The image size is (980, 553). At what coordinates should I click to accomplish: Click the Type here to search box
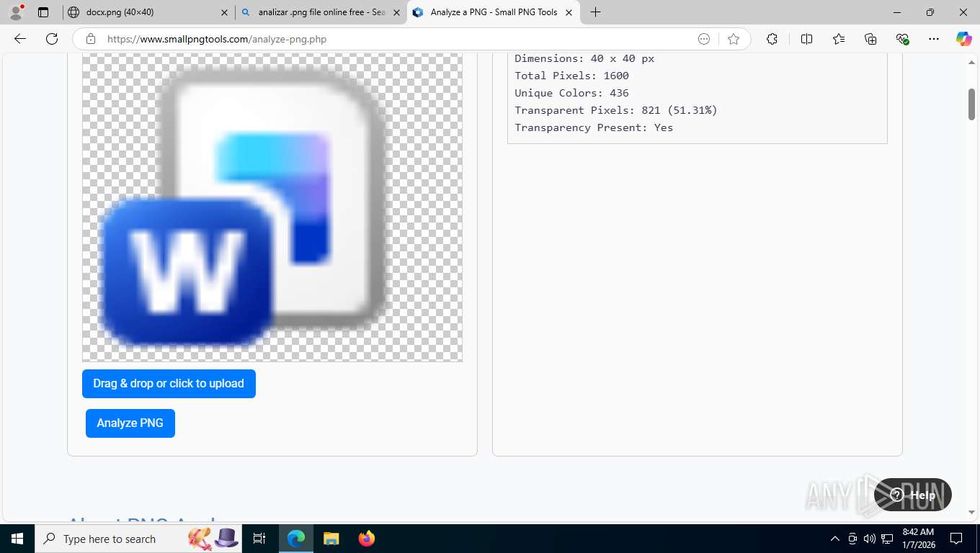coord(137,539)
